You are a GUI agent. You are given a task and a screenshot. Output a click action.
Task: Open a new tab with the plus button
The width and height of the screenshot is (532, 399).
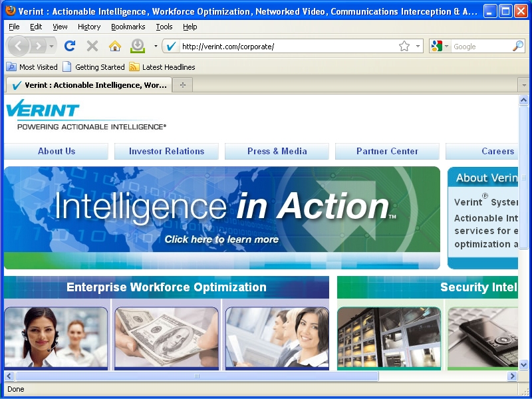[183, 85]
